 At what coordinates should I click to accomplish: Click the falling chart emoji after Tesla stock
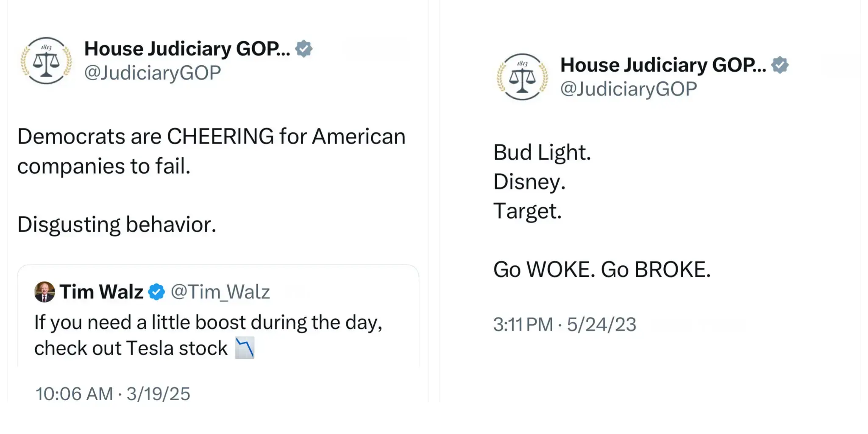point(245,348)
